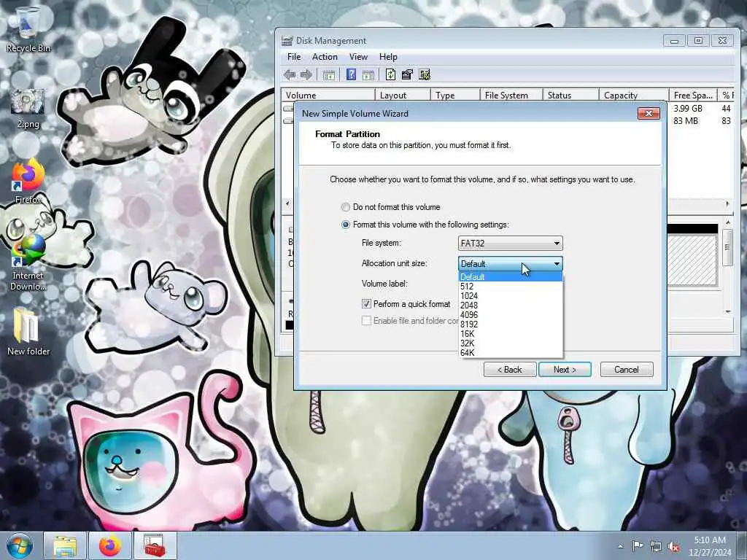Select the Internet Download Manager desktop shortcut
747x560 pixels.
(28, 262)
